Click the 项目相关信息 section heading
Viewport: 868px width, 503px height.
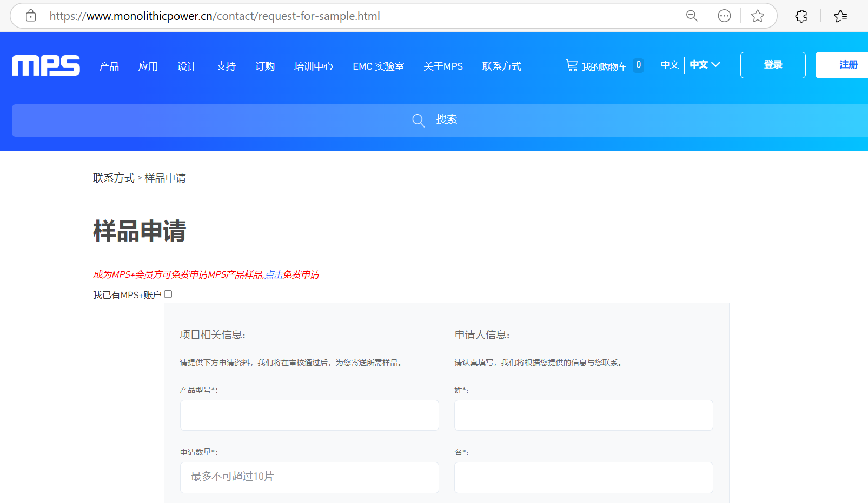[213, 334]
